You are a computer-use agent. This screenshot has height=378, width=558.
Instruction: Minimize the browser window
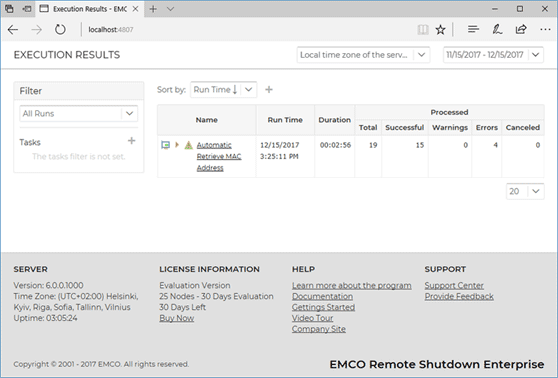pyautogui.click(x=495, y=9)
